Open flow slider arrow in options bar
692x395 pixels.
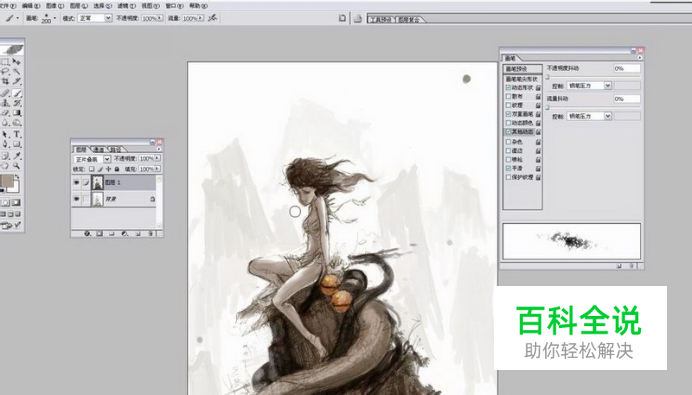201,18
